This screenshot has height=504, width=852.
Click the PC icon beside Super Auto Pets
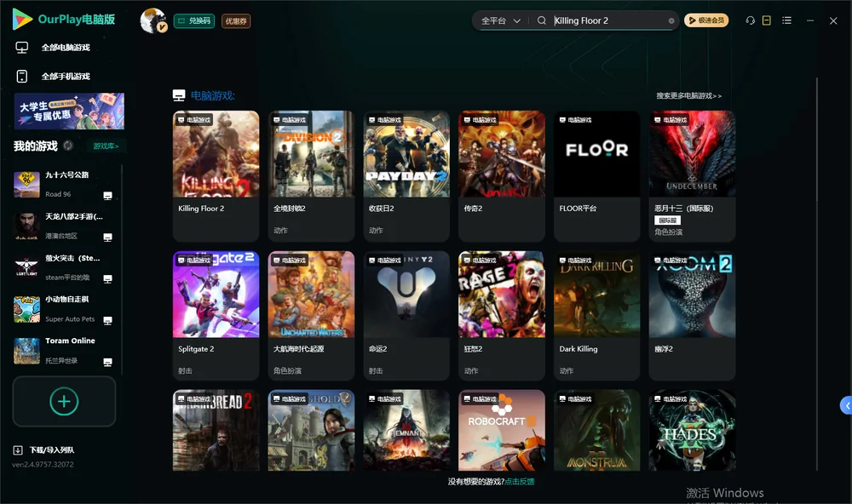[x=107, y=320]
